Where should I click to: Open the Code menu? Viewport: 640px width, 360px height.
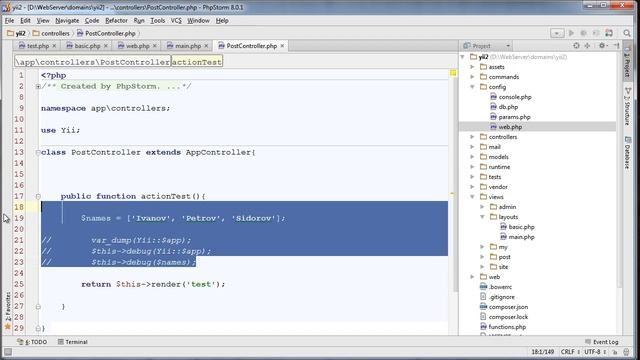(x=92, y=20)
